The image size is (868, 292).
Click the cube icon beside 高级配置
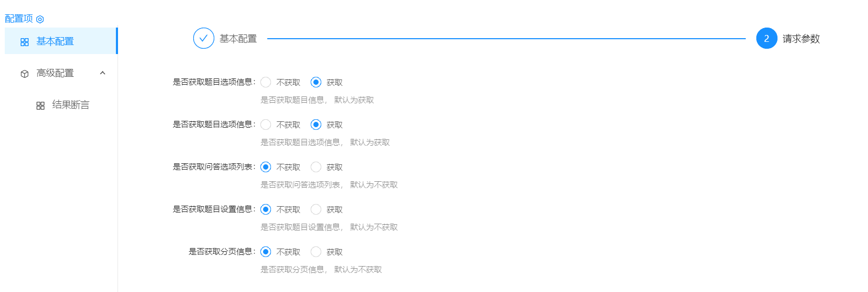click(24, 74)
